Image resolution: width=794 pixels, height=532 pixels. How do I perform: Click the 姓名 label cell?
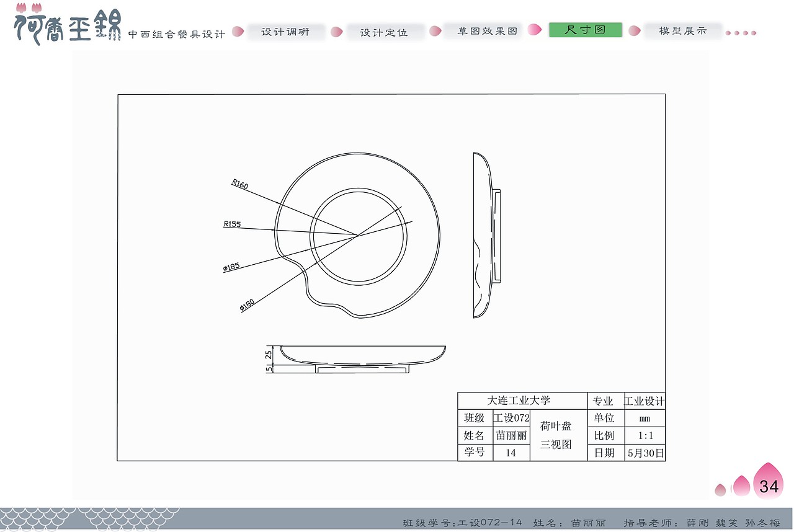pyautogui.click(x=475, y=435)
